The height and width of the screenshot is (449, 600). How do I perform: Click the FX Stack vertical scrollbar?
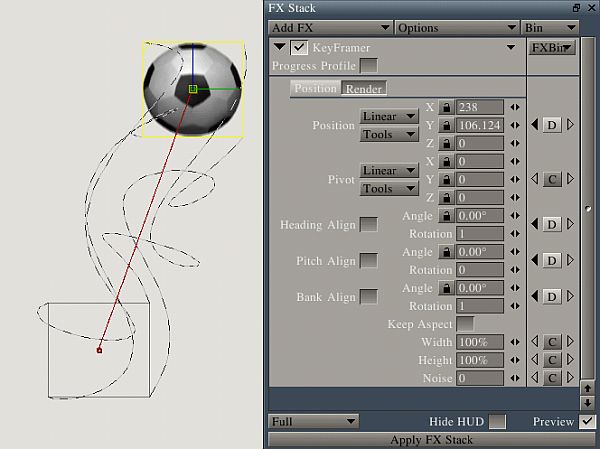pos(587,209)
